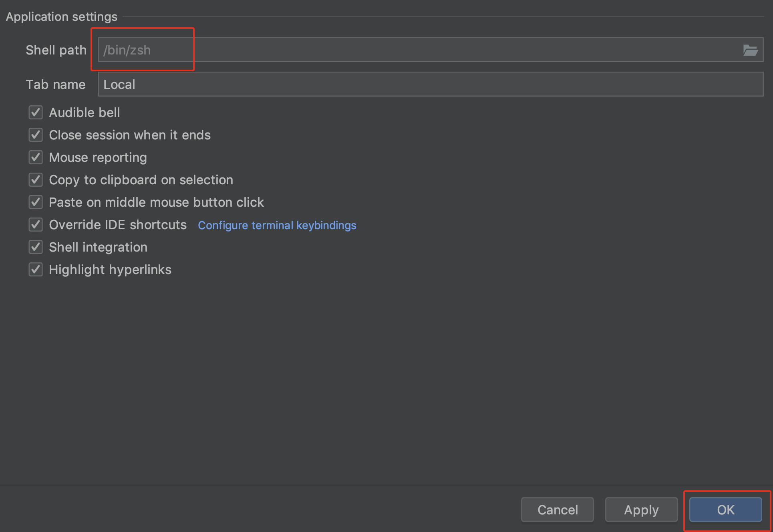This screenshot has width=773, height=532.
Task: Open Configure terminal keybindings link
Action: (x=277, y=226)
